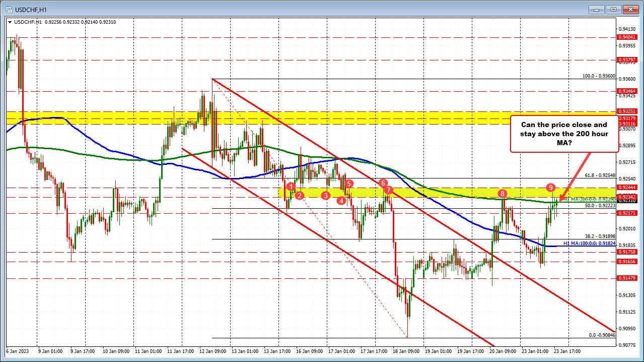Viewport: 644px width, 362px height.
Task: Select numbered marker 1 on the chart
Action: click(x=291, y=187)
